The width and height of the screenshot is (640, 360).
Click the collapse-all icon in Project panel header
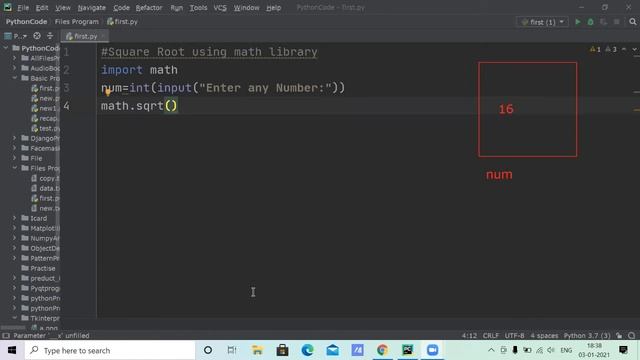tap(50, 36)
